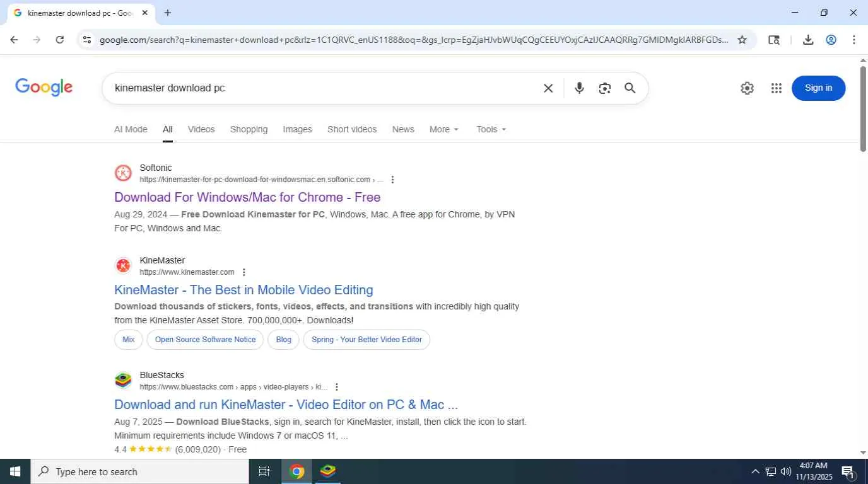Screen dimensions: 868x484
Task: Open a new browser tab
Action: click(167, 13)
